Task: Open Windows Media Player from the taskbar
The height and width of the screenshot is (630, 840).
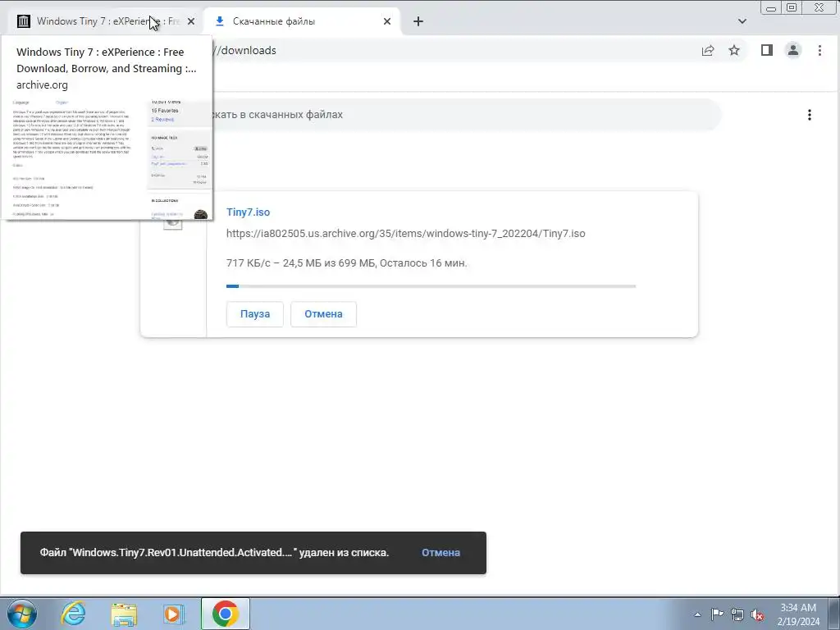Action: pos(174,614)
